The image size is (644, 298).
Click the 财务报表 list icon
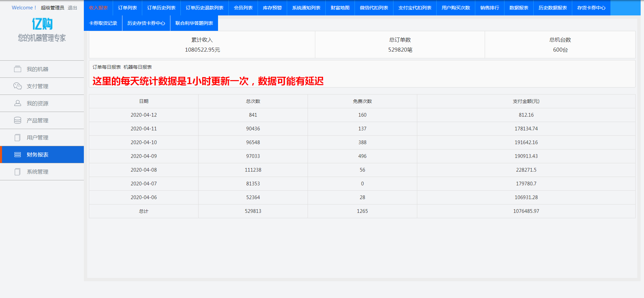(x=17, y=155)
